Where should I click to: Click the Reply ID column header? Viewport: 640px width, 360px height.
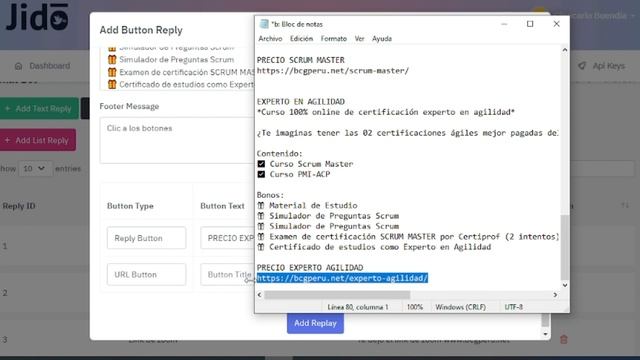coord(19,206)
